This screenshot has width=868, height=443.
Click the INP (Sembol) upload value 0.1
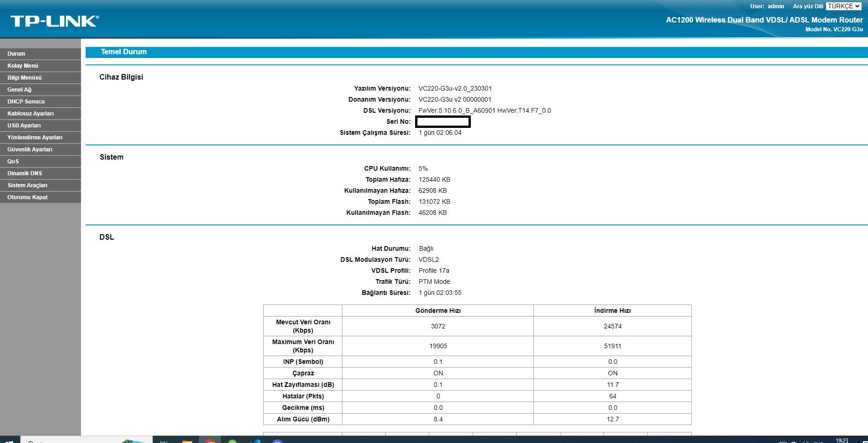(438, 362)
